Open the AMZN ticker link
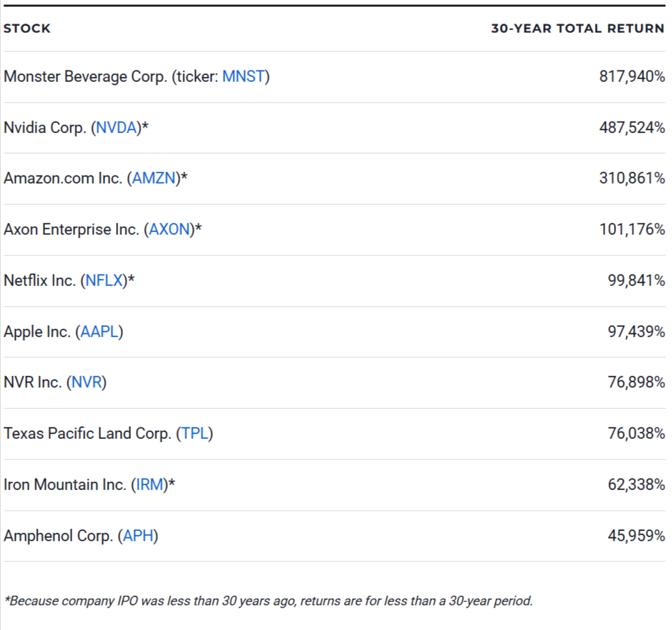Image resolution: width=672 pixels, height=630 pixels. (154, 178)
